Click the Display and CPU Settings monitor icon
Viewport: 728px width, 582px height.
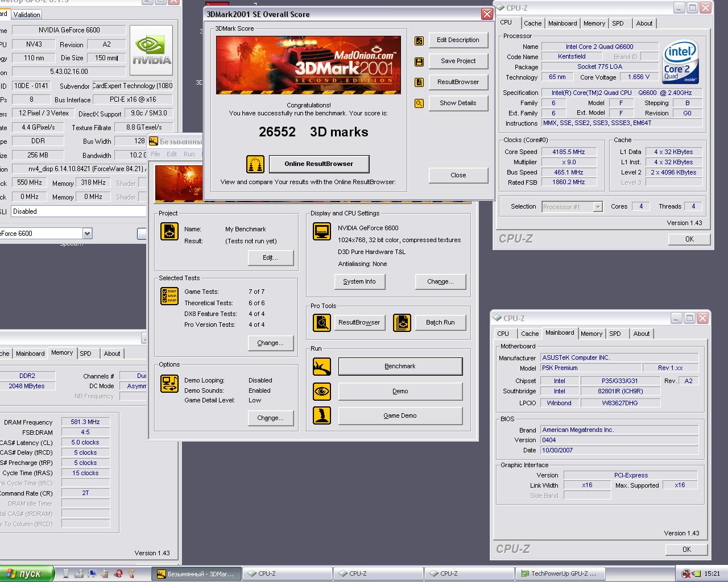tap(322, 231)
